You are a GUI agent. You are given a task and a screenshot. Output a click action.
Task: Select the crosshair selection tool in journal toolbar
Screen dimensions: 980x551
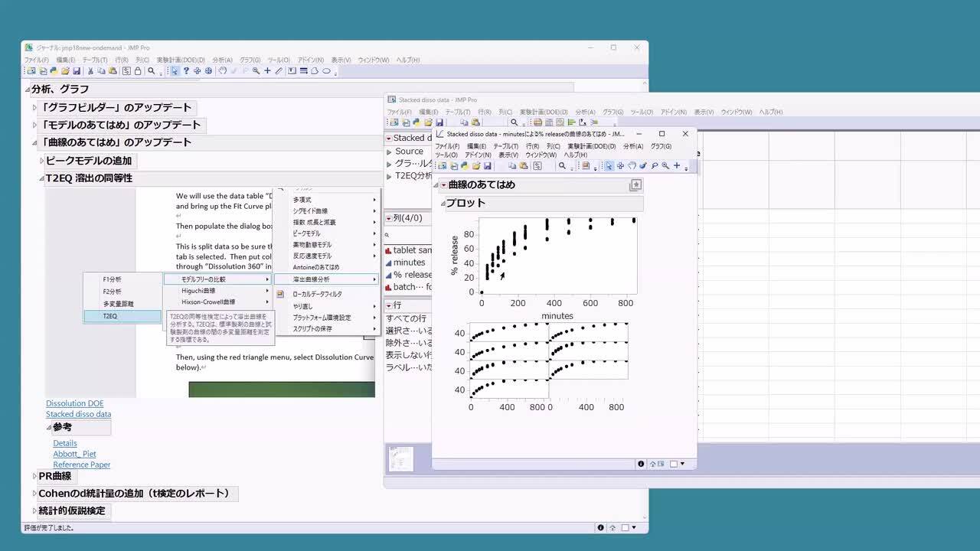[197, 70]
